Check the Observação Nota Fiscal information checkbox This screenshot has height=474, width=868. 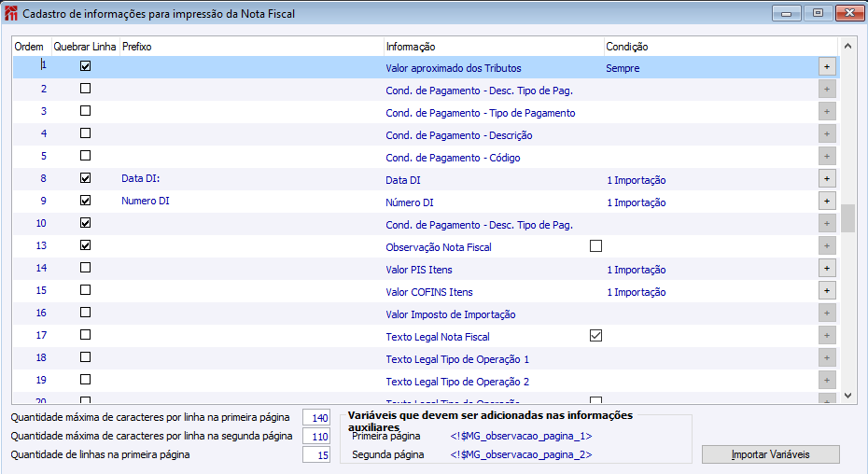pos(595,246)
